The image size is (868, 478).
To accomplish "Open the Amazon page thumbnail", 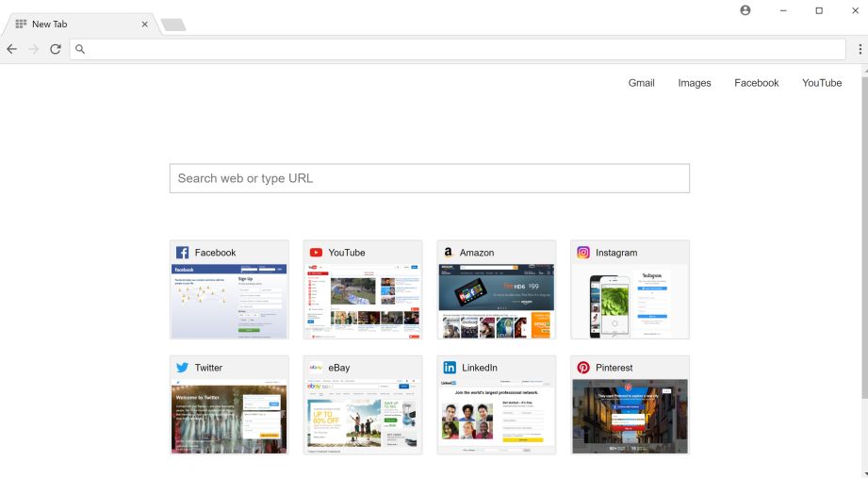I will (496, 302).
